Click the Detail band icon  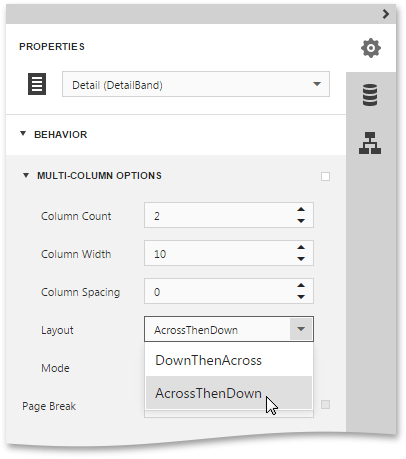point(37,84)
